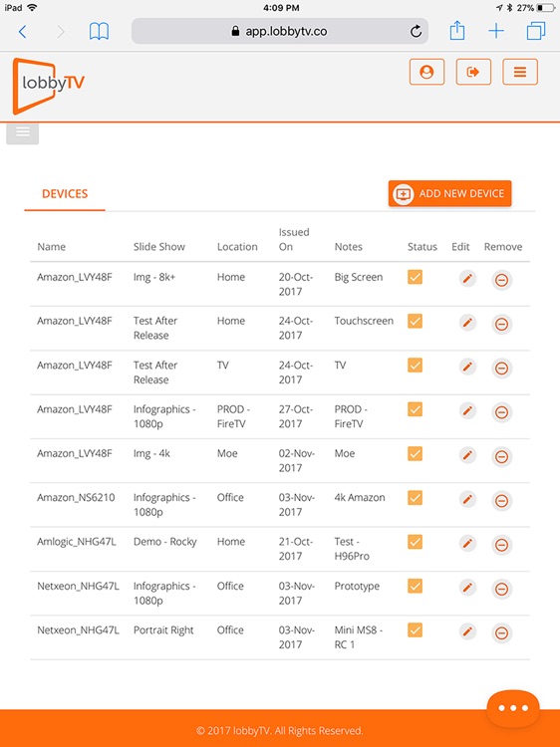Viewport: 560px width, 747px height.
Task: Remove the device with TV notes
Action: (x=501, y=369)
